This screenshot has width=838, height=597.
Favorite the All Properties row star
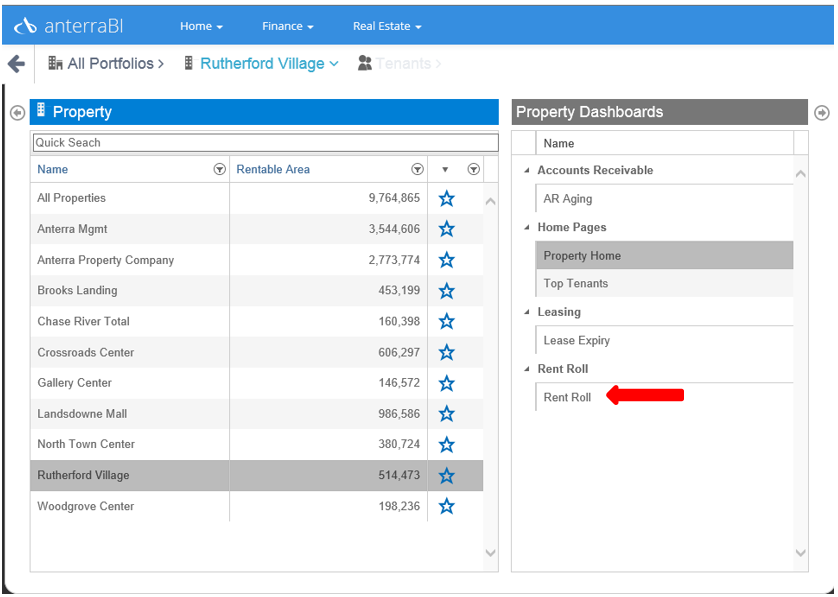(446, 198)
